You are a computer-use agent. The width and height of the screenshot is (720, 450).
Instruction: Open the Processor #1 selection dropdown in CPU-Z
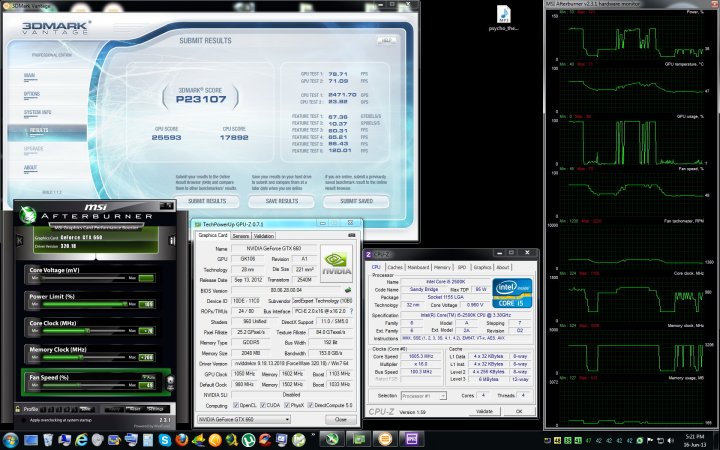click(423, 395)
